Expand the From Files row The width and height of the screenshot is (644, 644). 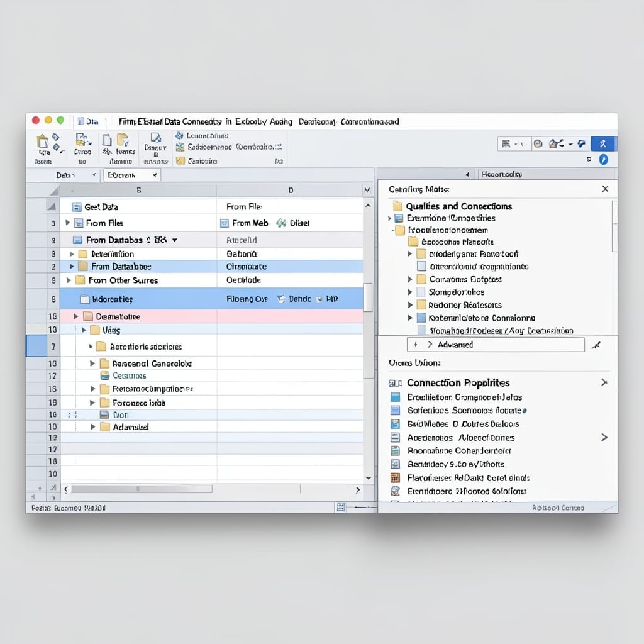click(67, 223)
